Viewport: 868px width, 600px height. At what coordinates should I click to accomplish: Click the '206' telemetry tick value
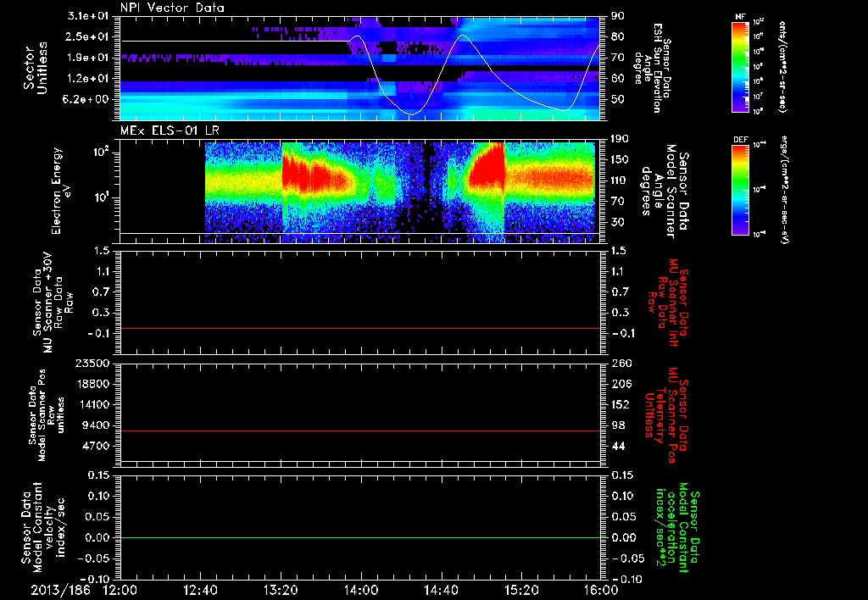(621, 384)
